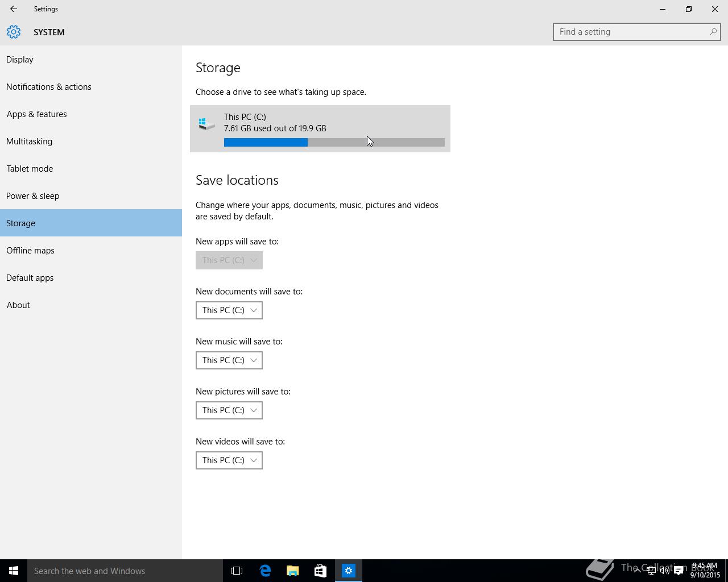Restore down the Settings window
Image resolution: width=728 pixels, height=582 pixels.
pyautogui.click(x=689, y=9)
